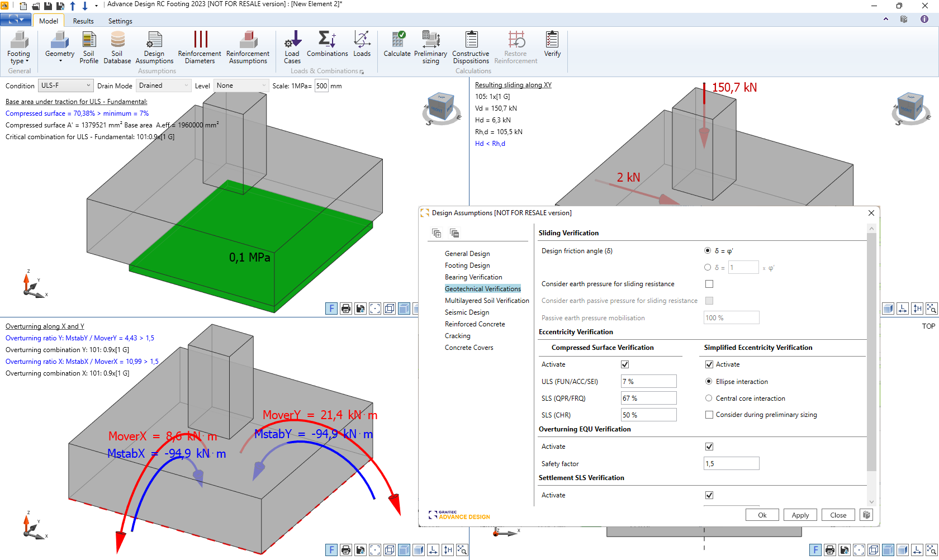
Task: Open the Soil Database
Action: [117, 48]
